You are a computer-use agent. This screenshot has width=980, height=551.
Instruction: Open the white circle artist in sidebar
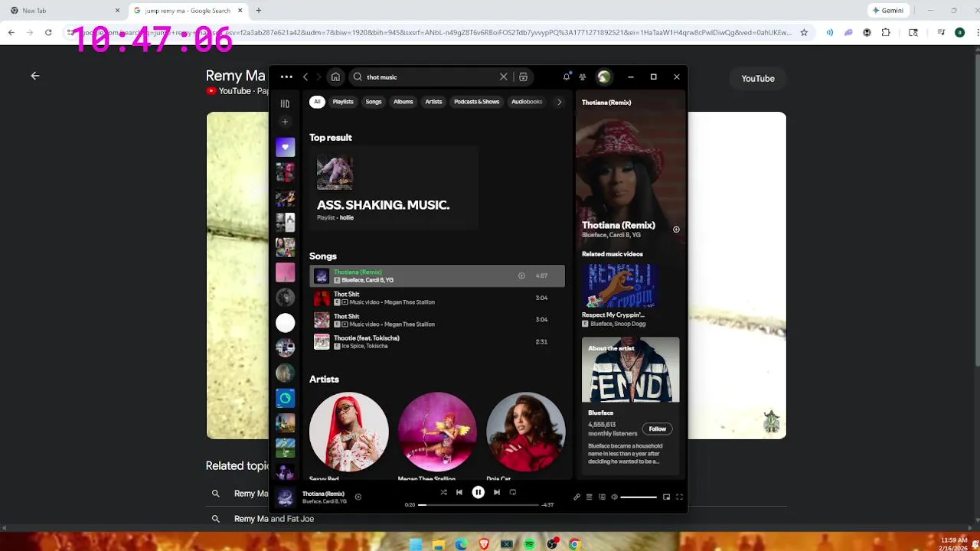click(x=285, y=323)
